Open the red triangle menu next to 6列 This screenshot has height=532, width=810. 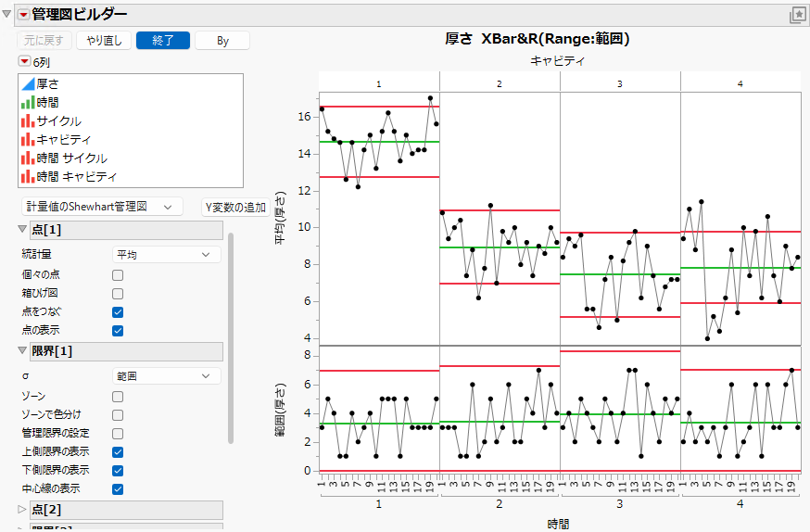point(24,61)
